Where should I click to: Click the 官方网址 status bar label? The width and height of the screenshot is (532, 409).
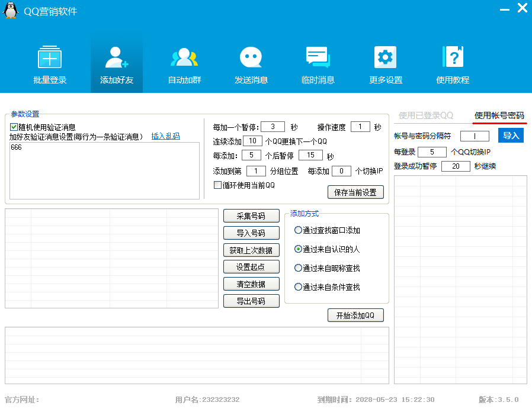click(x=22, y=400)
